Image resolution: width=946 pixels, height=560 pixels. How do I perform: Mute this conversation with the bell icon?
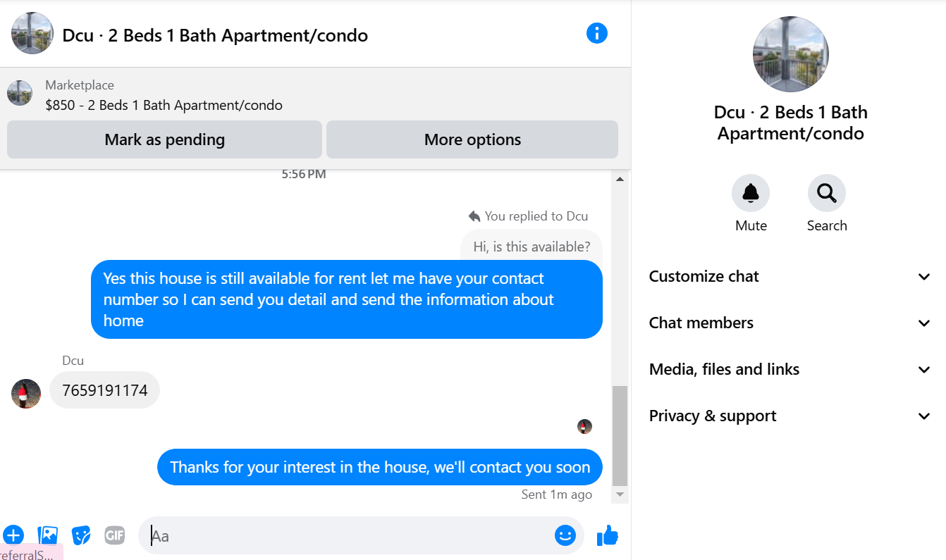(x=751, y=193)
